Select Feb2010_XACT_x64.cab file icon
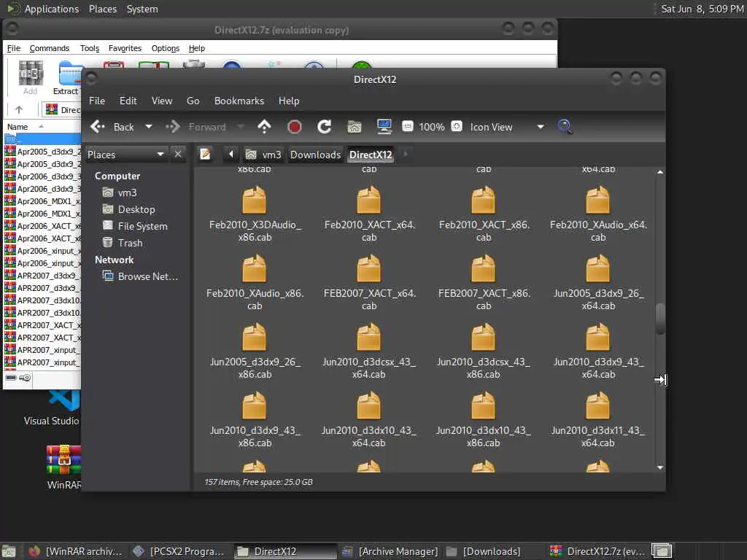747x560 pixels. [368, 200]
